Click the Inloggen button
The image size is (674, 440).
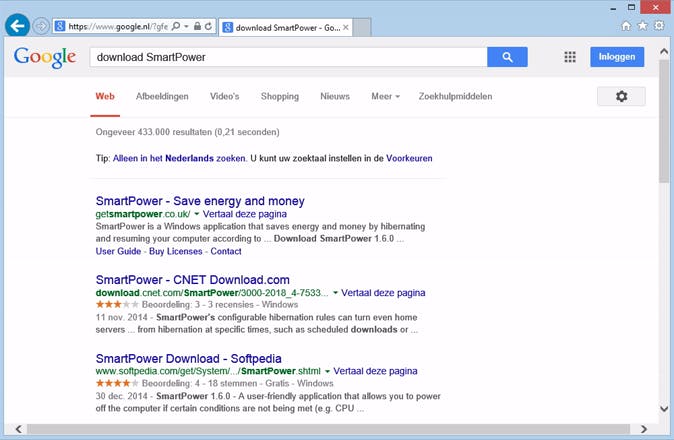pyautogui.click(x=617, y=57)
